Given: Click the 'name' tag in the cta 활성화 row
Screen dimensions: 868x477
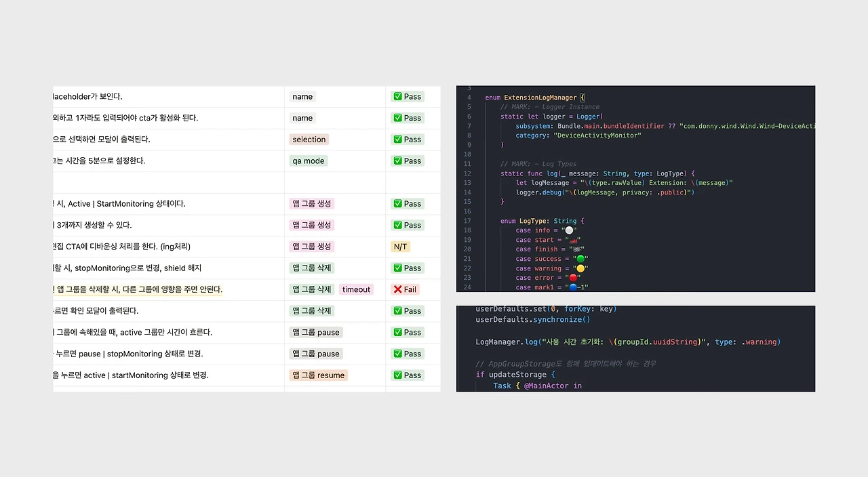Looking at the screenshot, I should (302, 118).
